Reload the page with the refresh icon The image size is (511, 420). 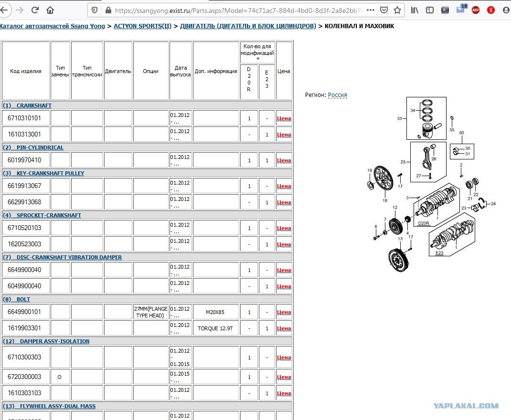coord(35,10)
